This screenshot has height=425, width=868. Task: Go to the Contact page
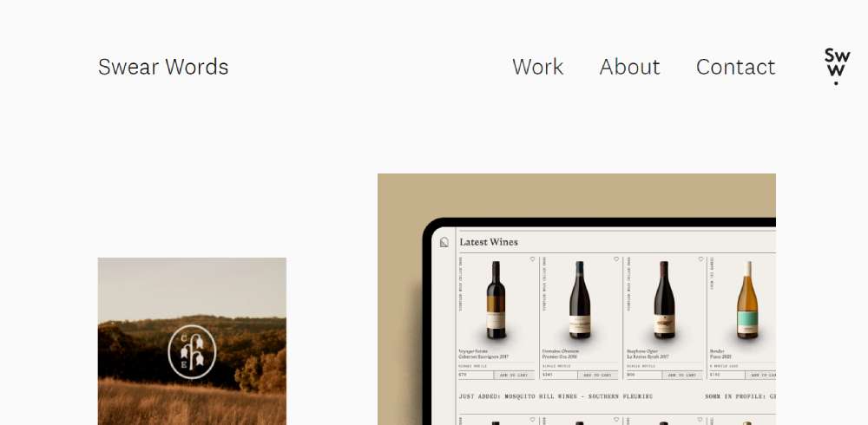(x=735, y=67)
